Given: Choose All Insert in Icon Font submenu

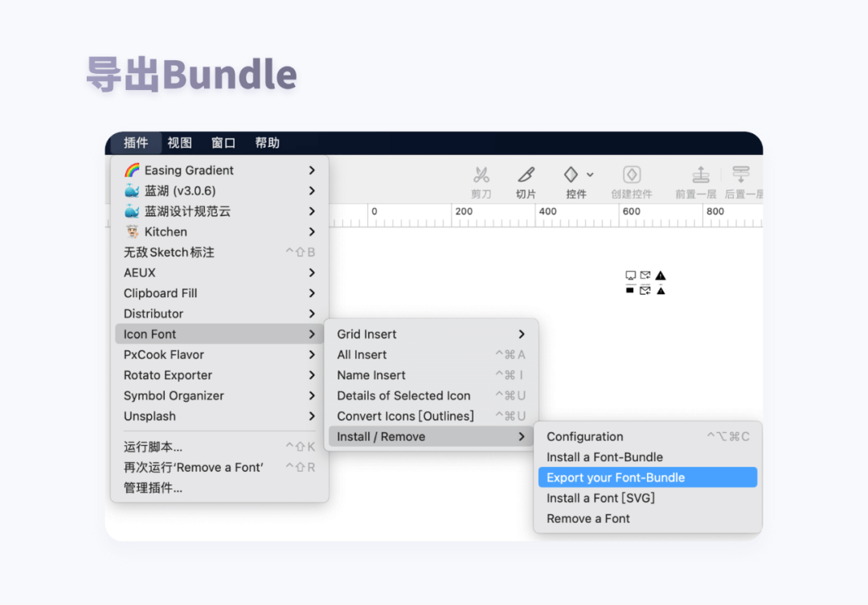Looking at the screenshot, I should [x=432, y=354].
